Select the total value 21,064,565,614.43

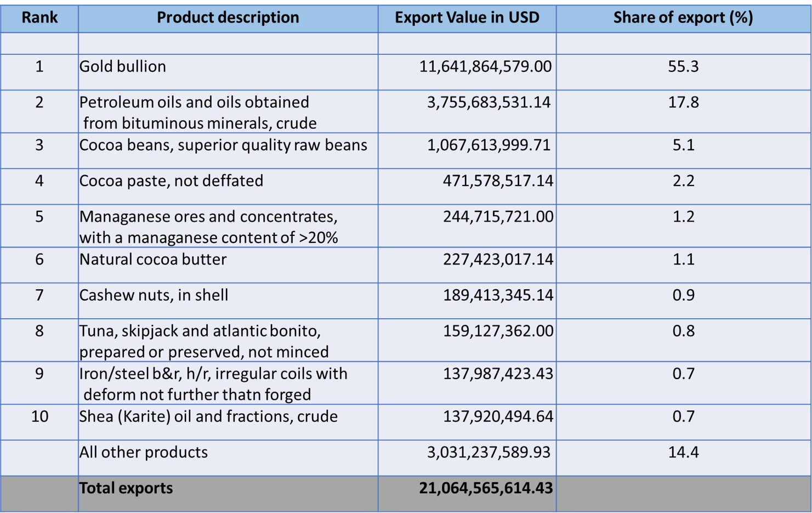[486, 488]
